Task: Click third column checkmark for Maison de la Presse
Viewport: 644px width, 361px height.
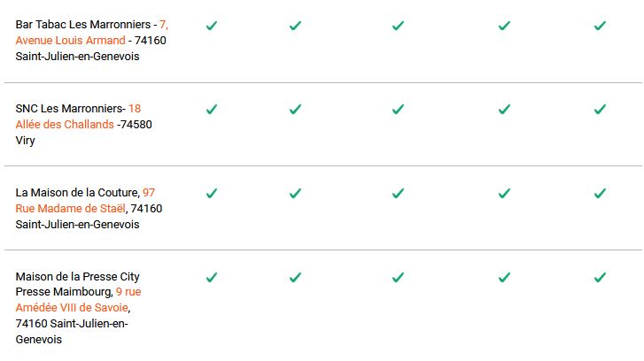Action: point(398,277)
